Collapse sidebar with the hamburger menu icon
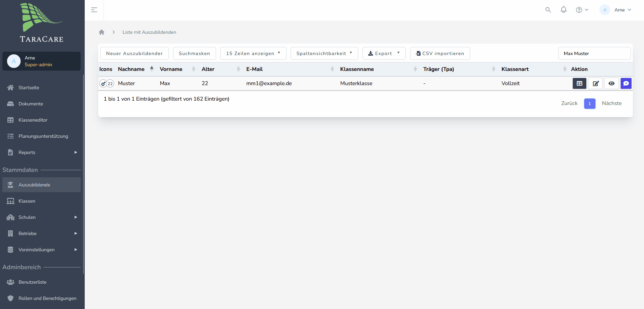The width and height of the screenshot is (644, 309). click(94, 10)
